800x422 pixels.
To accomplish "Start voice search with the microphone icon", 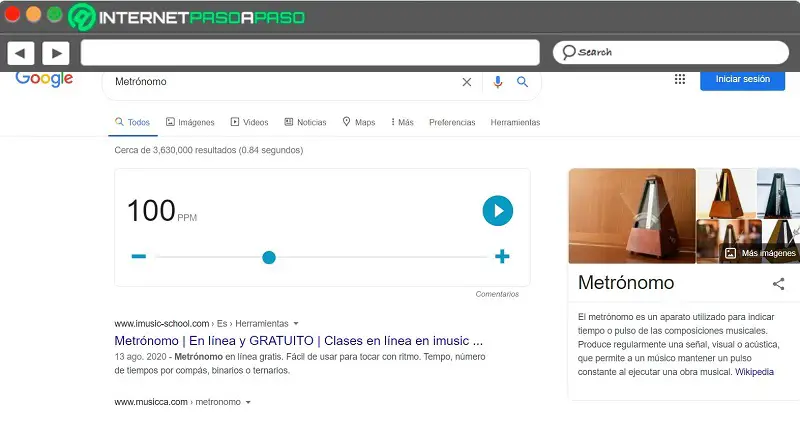I will tap(497, 82).
